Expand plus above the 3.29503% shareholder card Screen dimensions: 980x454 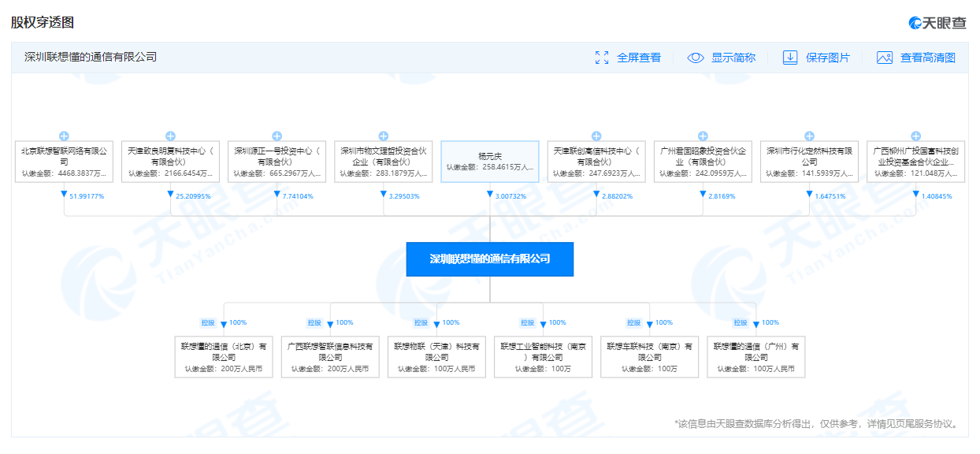(384, 136)
